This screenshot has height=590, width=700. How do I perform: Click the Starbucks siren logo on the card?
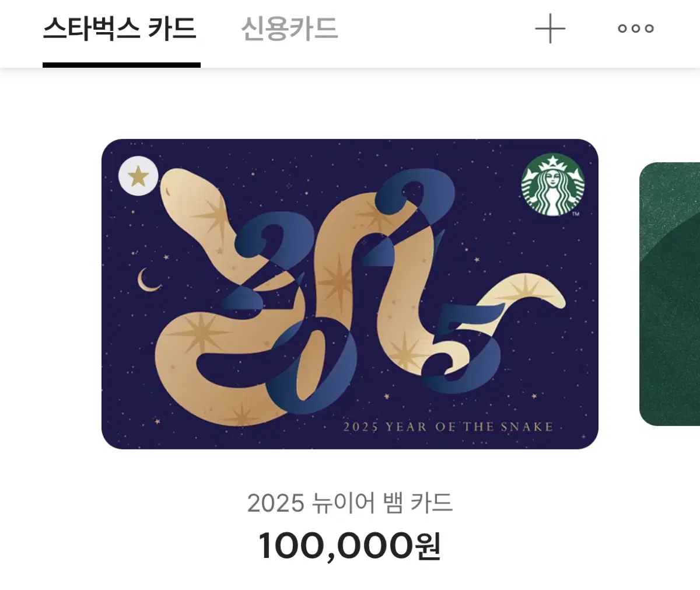(x=552, y=185)
